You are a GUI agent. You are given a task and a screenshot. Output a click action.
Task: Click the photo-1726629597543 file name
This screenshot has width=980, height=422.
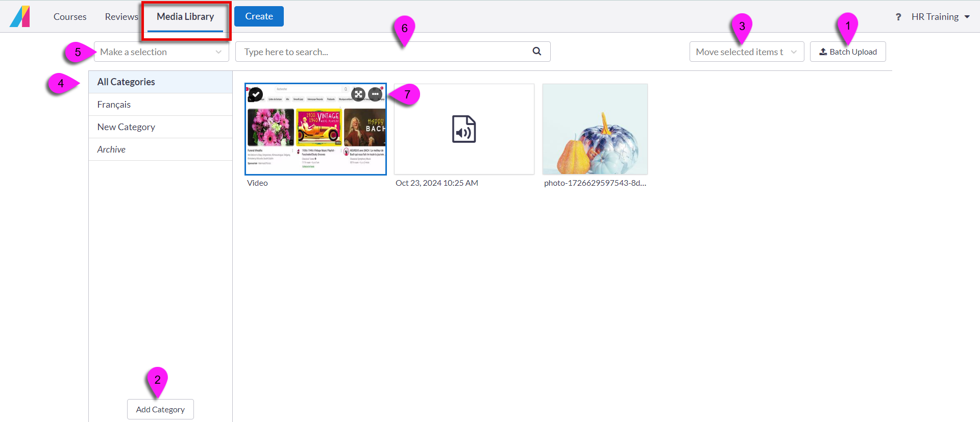pyautogui.click(x=595, y=183)
